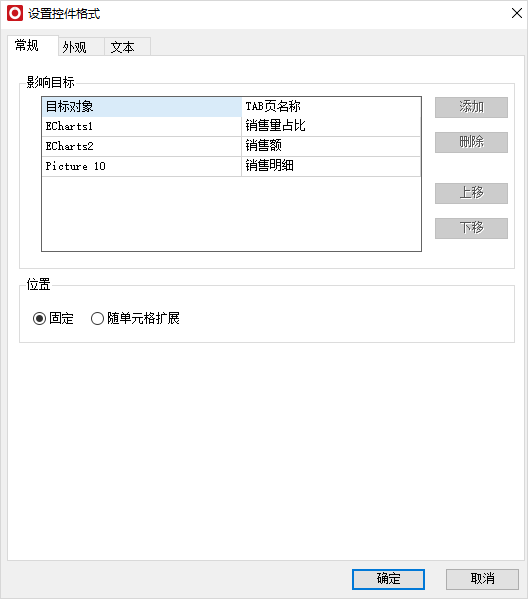
Task: Select the ECharts1 target row
Action: pyautogui.click(x=232, y=126)
